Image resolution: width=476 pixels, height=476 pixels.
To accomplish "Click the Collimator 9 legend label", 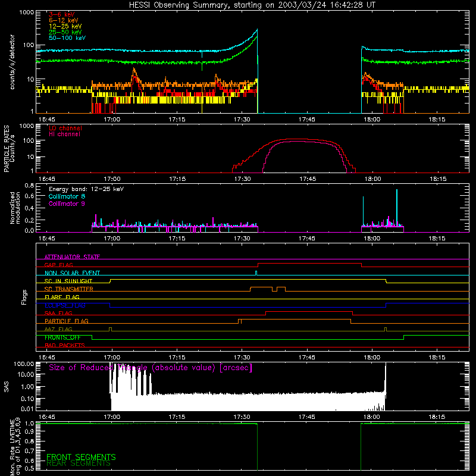I will pos(67,203).
